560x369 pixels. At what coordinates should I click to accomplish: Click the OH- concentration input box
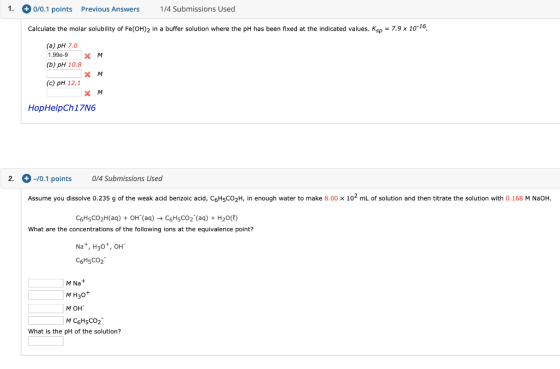click(46, 308)
